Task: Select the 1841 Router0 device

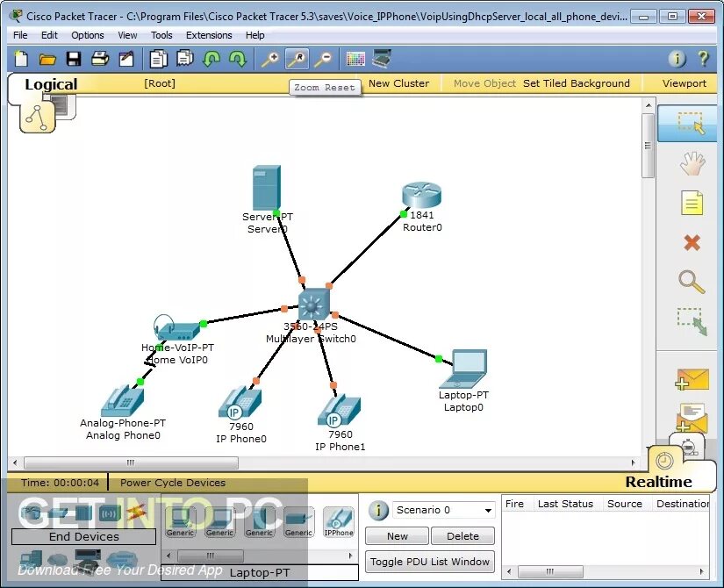Action: (421, 194)
